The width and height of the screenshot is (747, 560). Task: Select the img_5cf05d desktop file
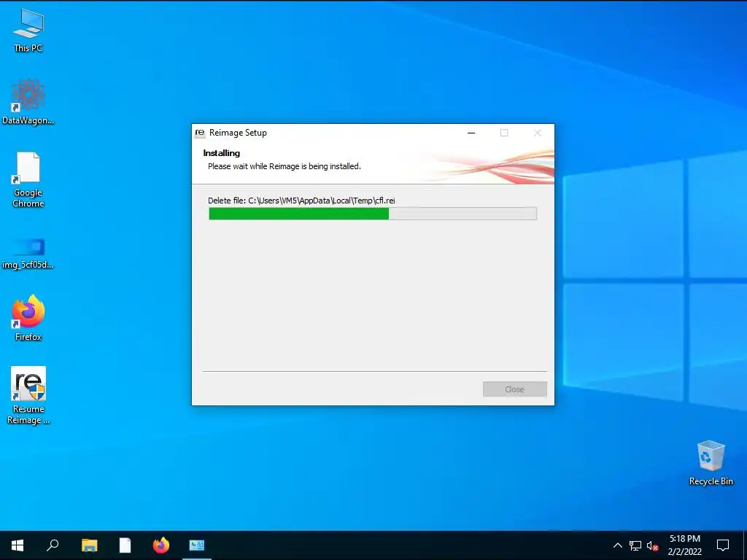(28, 254)
